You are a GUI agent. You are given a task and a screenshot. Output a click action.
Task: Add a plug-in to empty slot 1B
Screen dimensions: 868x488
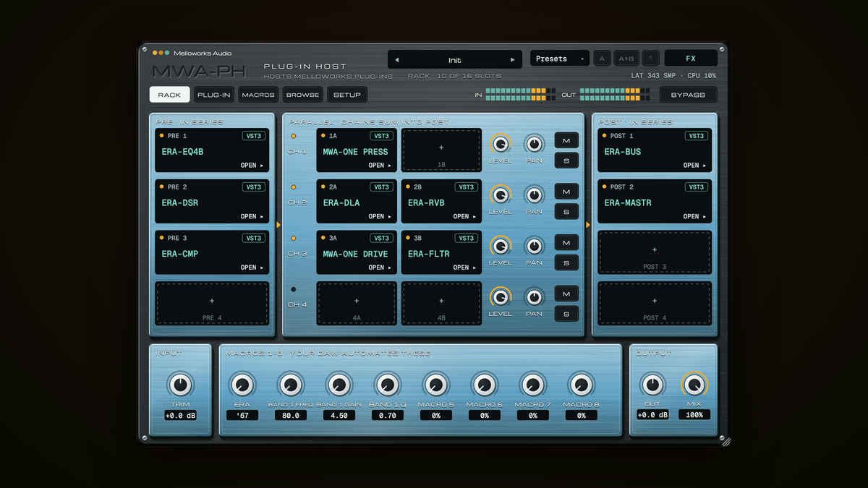tap(441, 151)
